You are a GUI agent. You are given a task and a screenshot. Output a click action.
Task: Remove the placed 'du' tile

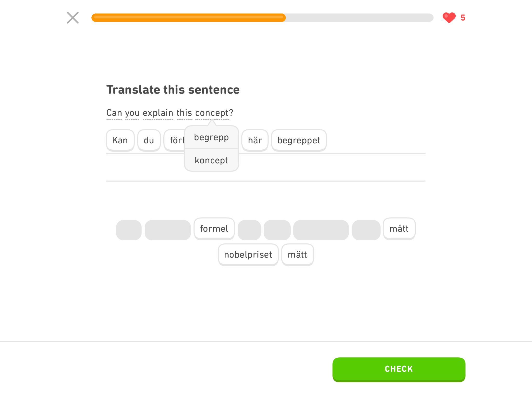(x=149, y=140)
